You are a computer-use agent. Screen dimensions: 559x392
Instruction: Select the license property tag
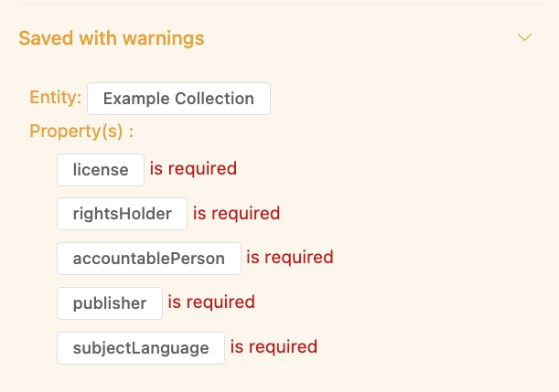pyautogui.click(x=101, y=170)
